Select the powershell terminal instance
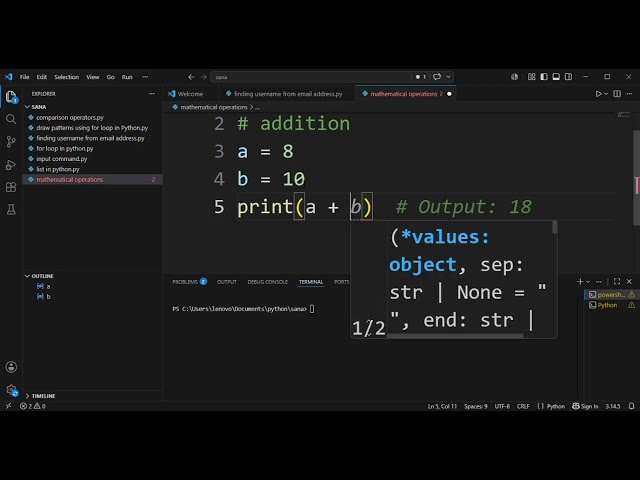The width and height of the screenshot is (640, 480). [x=611, y=294]
